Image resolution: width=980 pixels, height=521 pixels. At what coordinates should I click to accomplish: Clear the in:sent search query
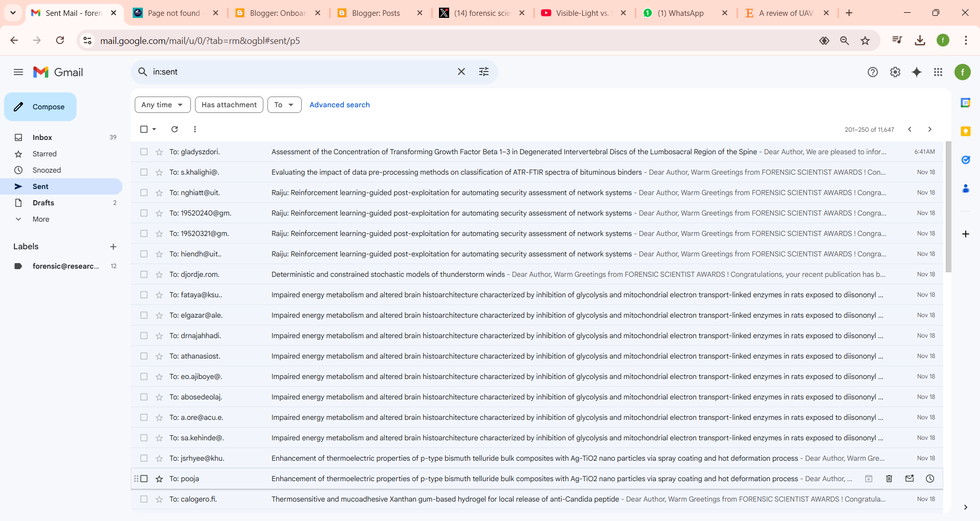click(461, 72)
